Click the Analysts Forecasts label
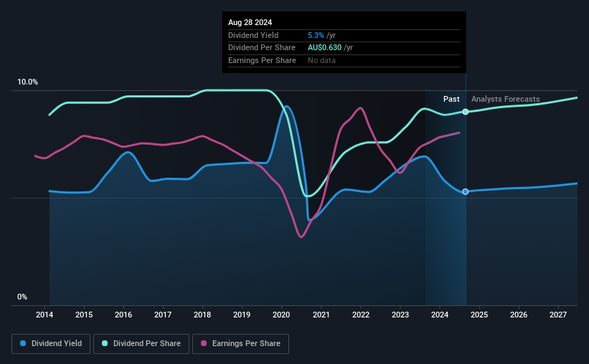589x364 pixels. (x=506, y=99)
